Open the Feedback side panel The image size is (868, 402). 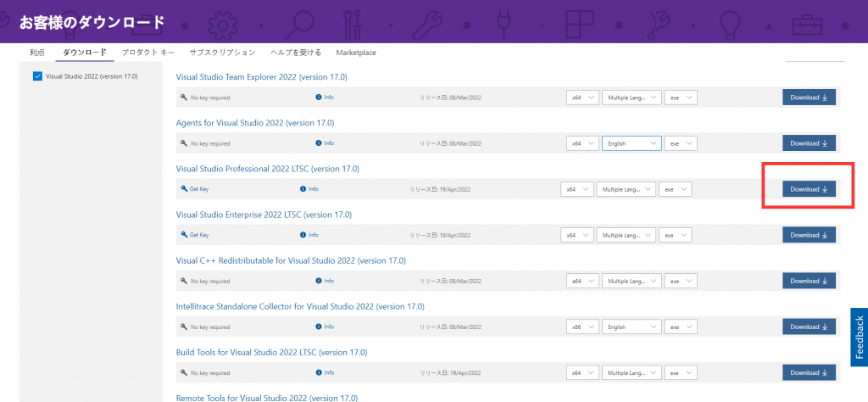(859, 337)
